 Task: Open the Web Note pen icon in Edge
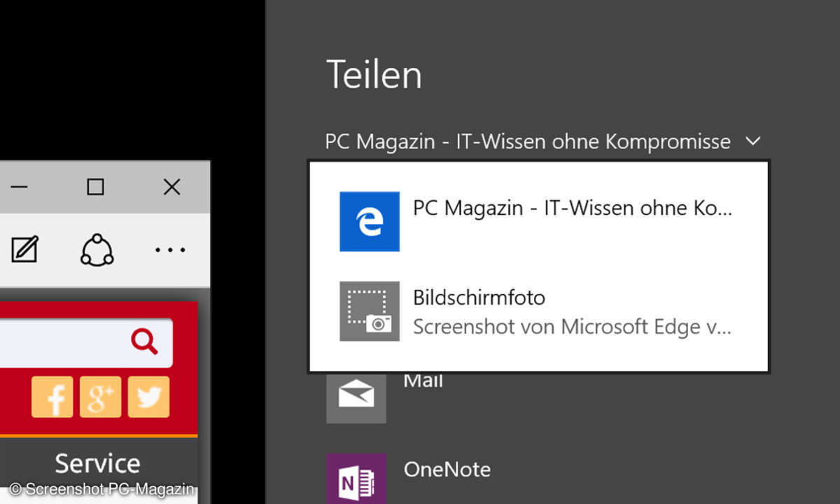pos(24,249)
